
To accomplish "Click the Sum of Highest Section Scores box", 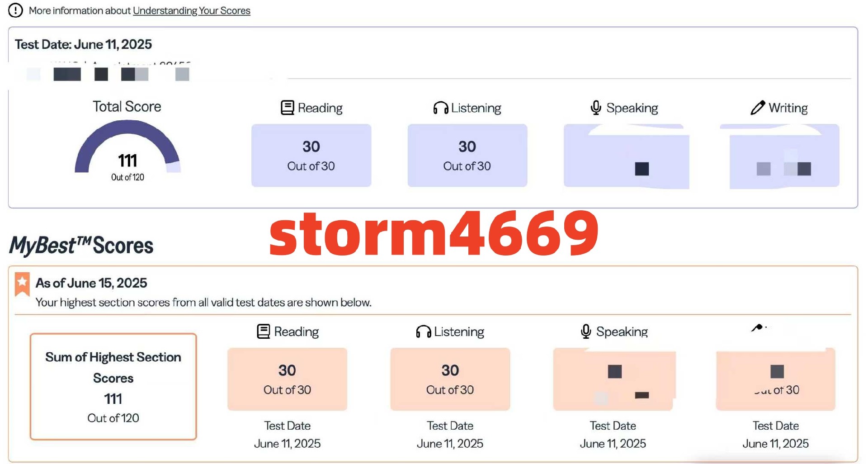I will pyautogui.click(x=113, y=387).
